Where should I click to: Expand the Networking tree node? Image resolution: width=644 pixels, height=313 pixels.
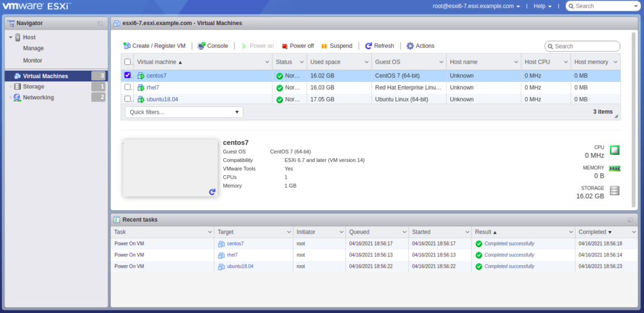[11, 98]
